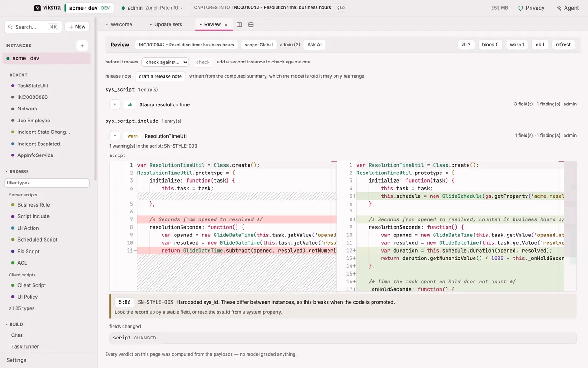
Task: Create a new item with New button
Action: 77,27
